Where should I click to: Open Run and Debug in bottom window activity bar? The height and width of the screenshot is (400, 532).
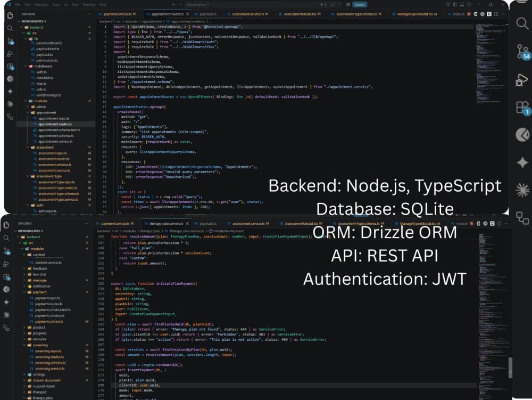(6, 264)
